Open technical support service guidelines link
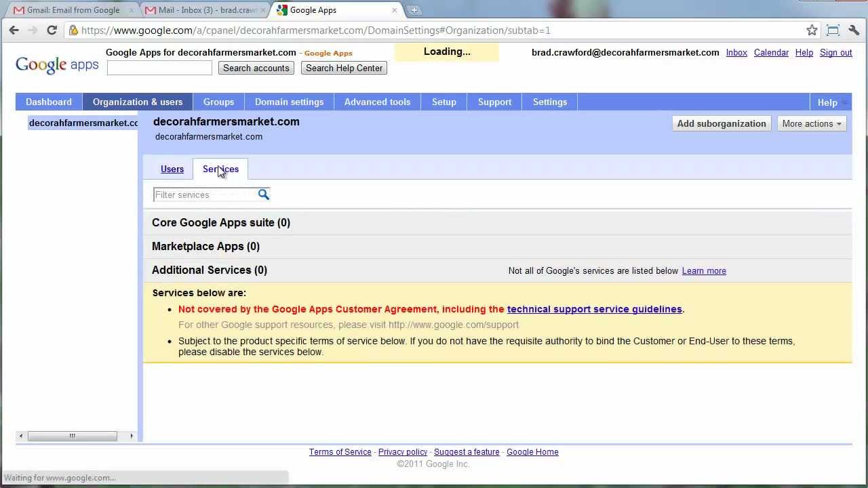This screenshot has width=868, height=488. tap(595, 309)
